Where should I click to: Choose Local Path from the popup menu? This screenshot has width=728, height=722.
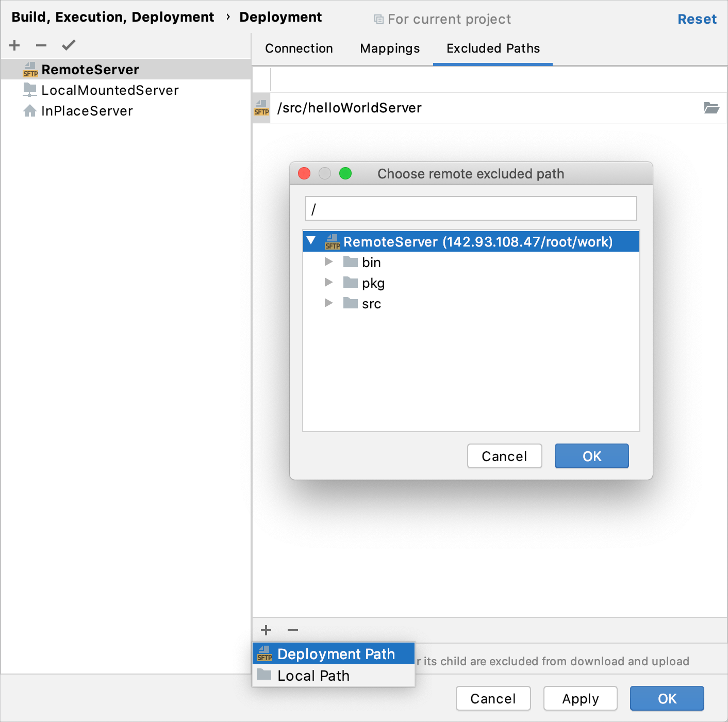(313, 676)
